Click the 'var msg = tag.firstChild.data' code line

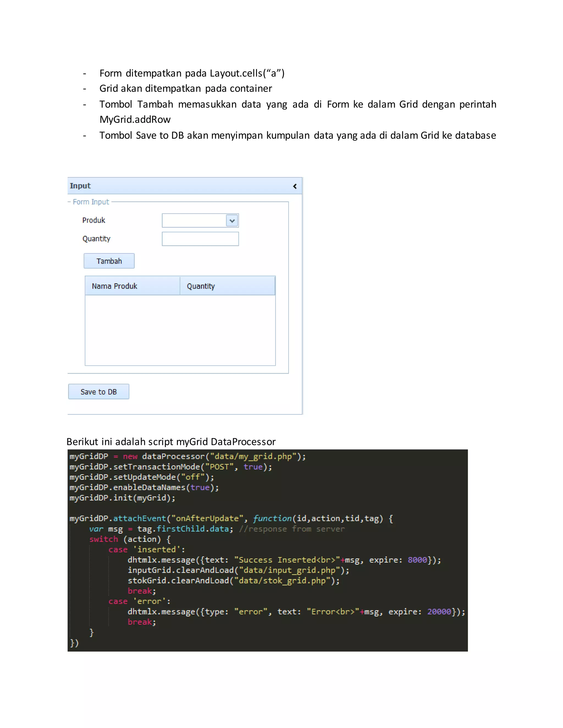click(x=217, y=529)
